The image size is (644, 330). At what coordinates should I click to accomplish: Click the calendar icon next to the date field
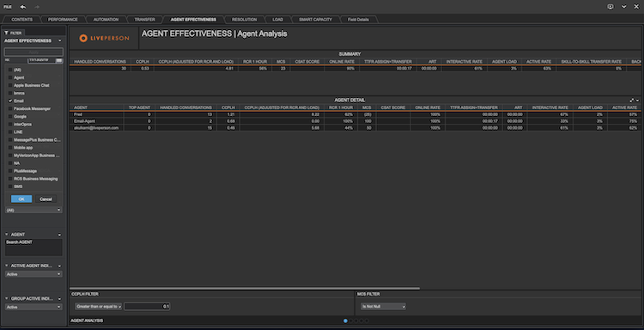(59, 60)
